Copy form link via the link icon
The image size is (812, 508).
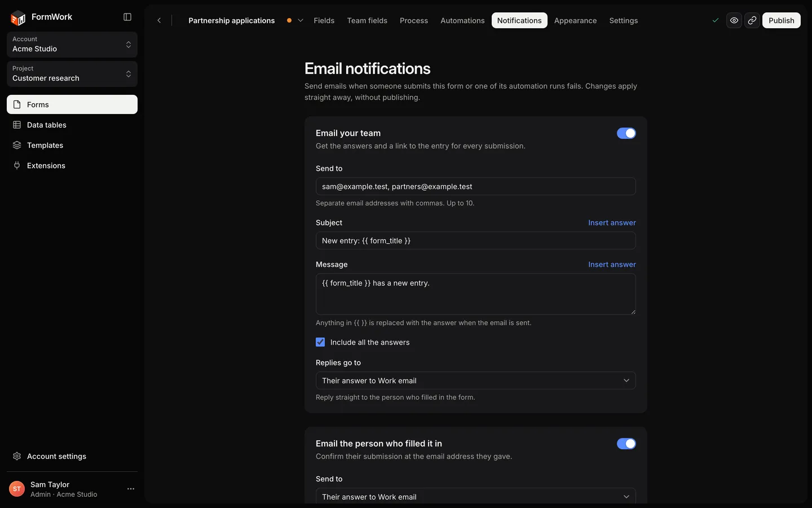(x=752, y=20)
